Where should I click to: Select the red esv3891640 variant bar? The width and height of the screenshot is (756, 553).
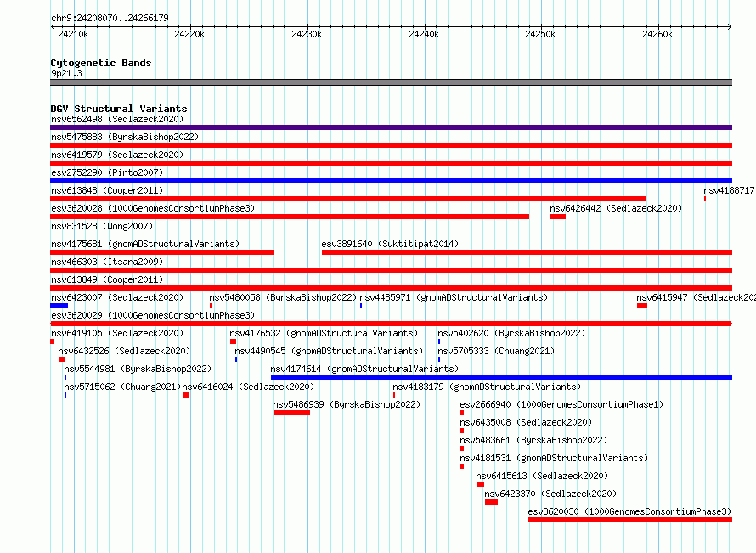coord(527,252)
